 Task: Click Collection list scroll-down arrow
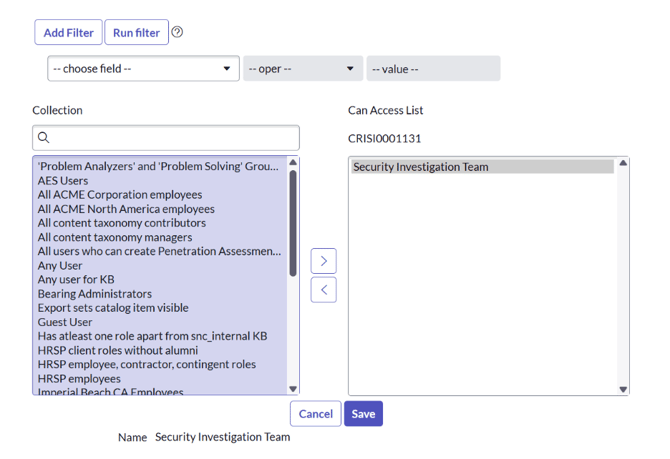(293, 388)
